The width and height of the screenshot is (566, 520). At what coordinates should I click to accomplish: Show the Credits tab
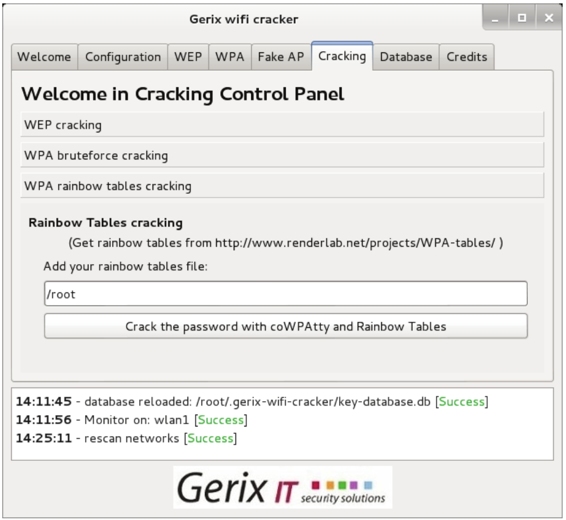click(467, 57)
